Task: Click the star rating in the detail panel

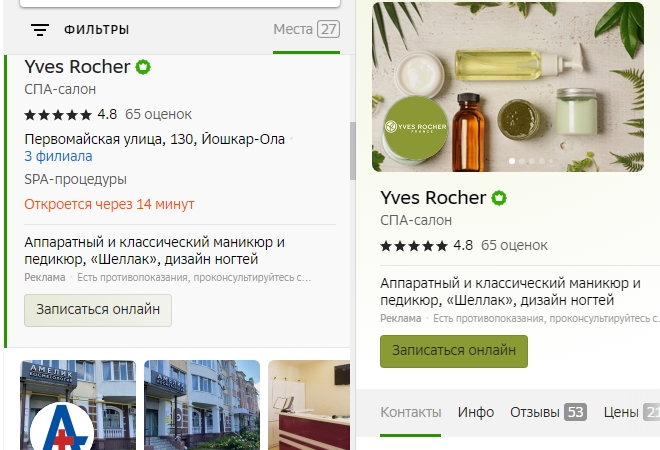Action: pos(414,245)
